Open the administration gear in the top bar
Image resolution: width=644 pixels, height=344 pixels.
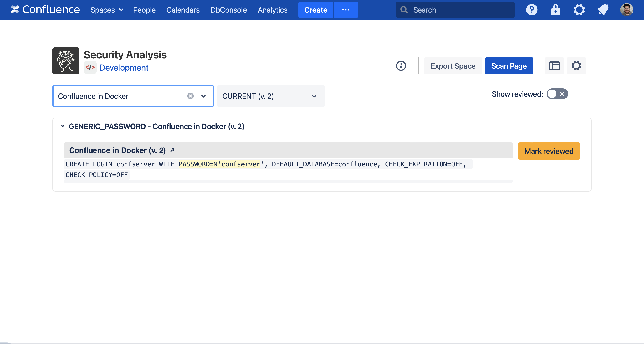pos(579,10)
